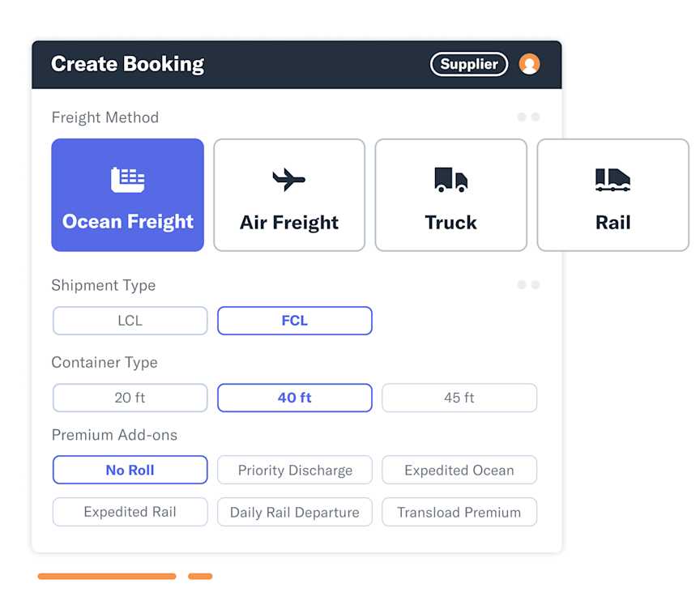700x605 pixels.
Task: Select the Expedited Rail add-on
Action: tap(130, 512)
